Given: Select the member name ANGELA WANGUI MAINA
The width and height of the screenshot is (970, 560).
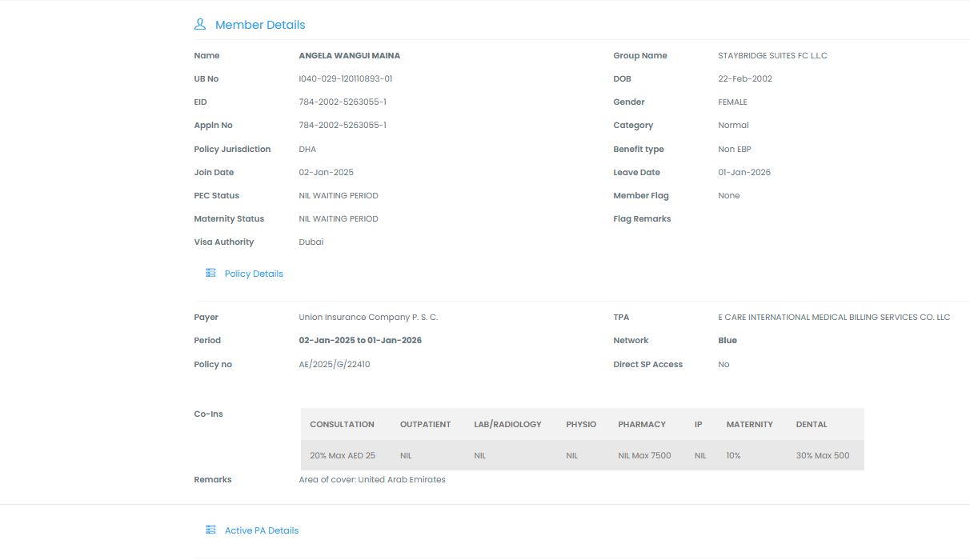Looking at the screenshot, I should click(x=349, y=56).
